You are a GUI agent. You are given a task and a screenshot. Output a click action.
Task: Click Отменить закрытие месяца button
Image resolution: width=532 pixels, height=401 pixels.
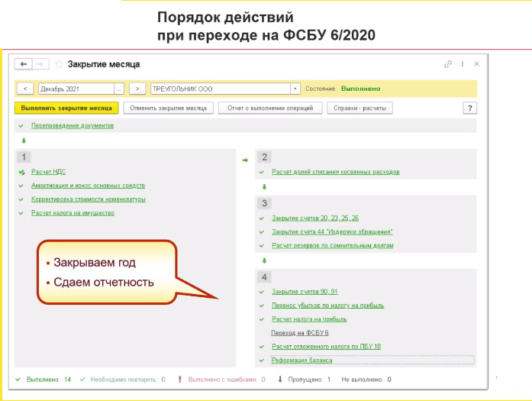point(168,108)
